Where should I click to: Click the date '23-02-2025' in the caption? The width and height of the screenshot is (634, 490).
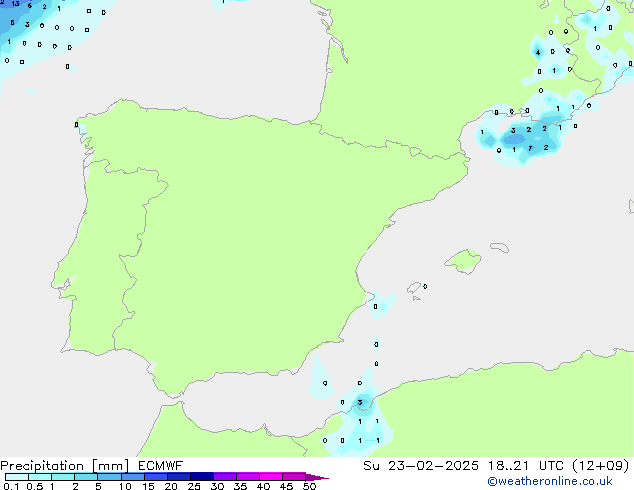[x=433, y=466]
